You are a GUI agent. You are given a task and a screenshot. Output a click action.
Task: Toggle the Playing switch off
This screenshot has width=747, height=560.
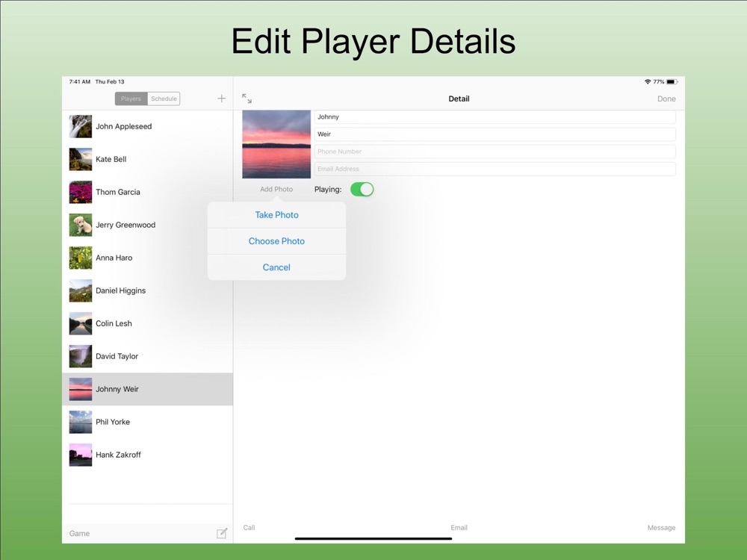click(x=362, y=189)
